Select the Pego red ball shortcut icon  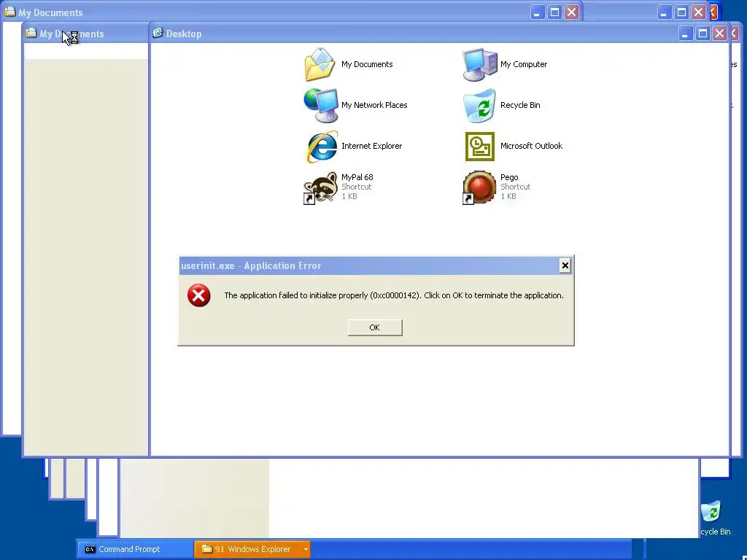[479, 187]
